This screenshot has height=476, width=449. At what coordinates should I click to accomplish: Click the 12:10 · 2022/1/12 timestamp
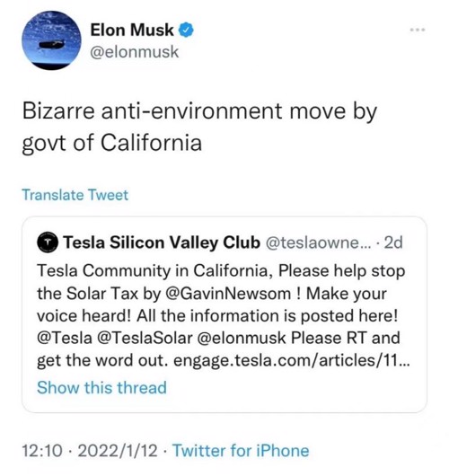[90, 451]
